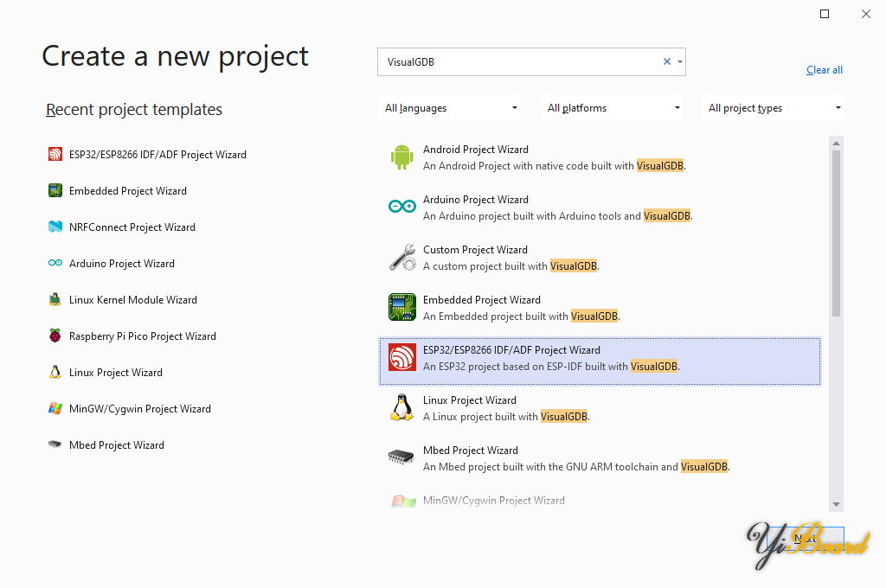Click the Linux Kernel Module Wizard icon
This screenshot has height=588, width=886.
click(x=55, y=299)
